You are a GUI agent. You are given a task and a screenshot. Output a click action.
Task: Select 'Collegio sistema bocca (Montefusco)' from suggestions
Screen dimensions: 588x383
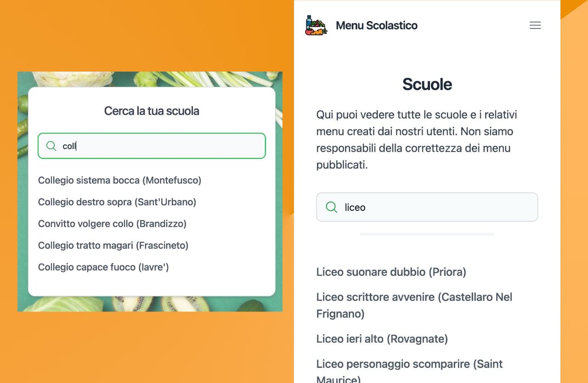(119, 180)
